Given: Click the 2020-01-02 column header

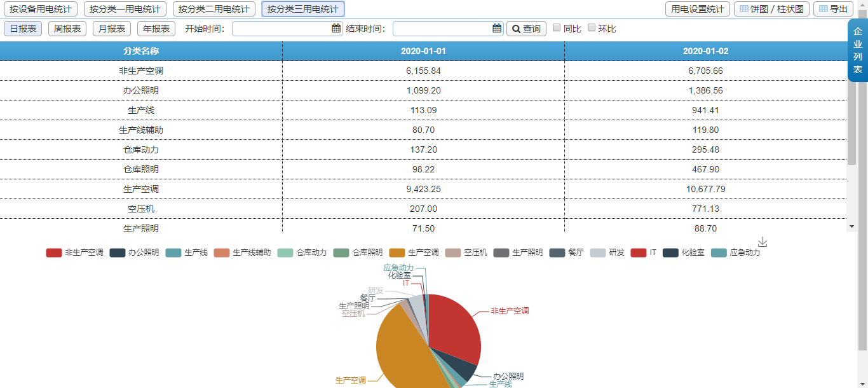Looking at the screenshot, I should pos(705,51).
